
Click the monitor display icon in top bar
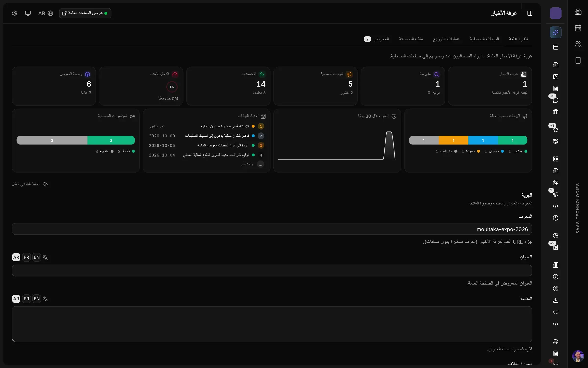[x=28, y=13]
